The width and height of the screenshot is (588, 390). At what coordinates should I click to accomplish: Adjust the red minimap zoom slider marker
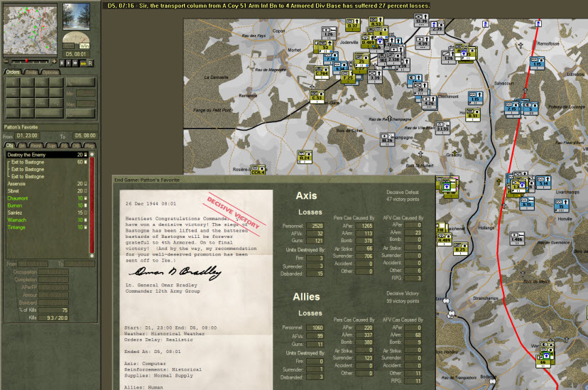[x=26, y=61]
